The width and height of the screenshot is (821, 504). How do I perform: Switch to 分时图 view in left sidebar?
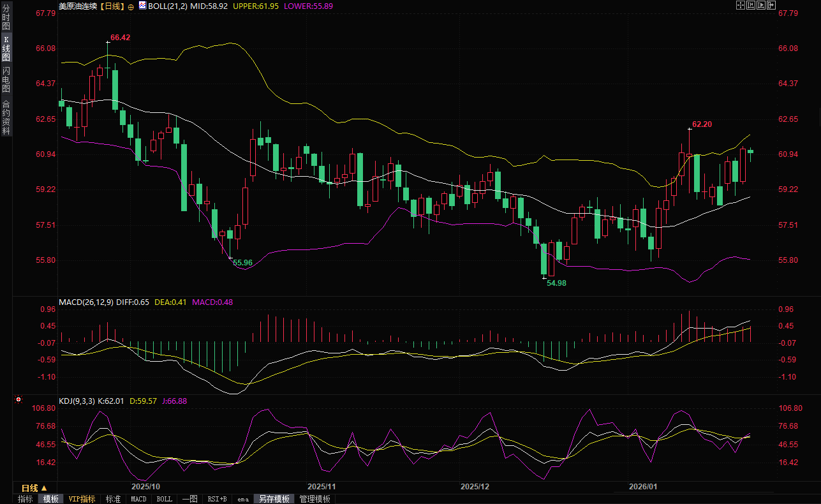tap(6, 18)
